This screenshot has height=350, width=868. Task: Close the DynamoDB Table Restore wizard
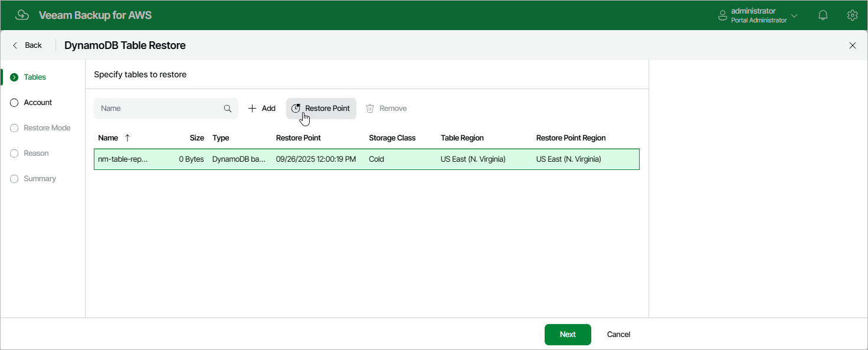[x=852, y=45]
